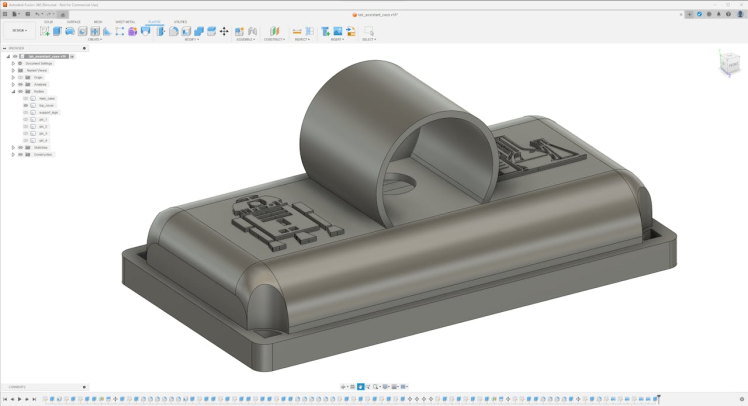Screen dimensions: 748x406
Task: Activate the Move/Copy tool
Action: click(x=223, y=31)
